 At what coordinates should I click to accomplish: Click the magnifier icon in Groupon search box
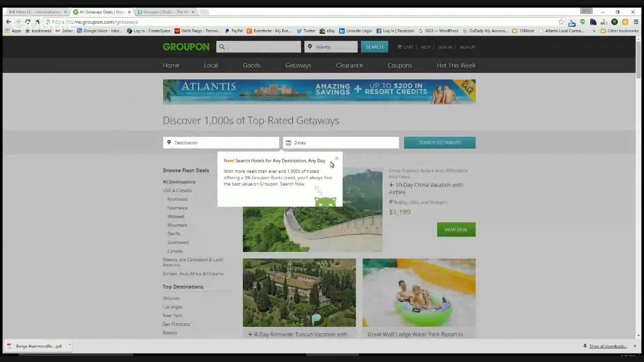(222, 47)
